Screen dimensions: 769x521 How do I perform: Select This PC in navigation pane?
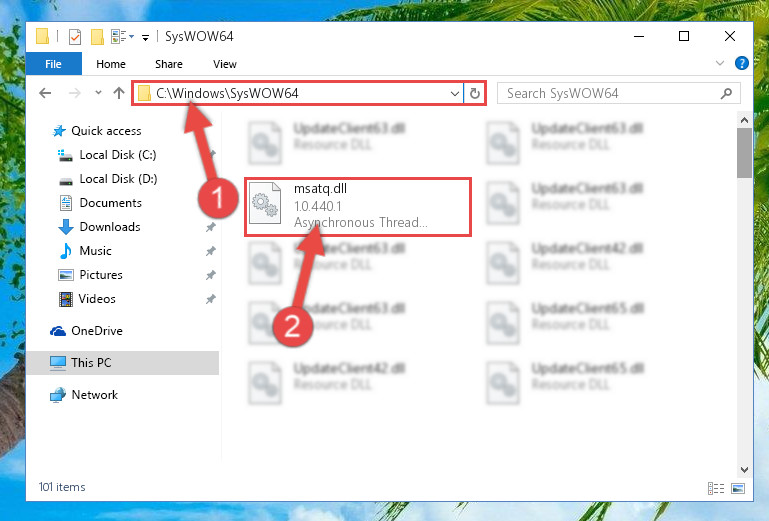click(122, 363)
